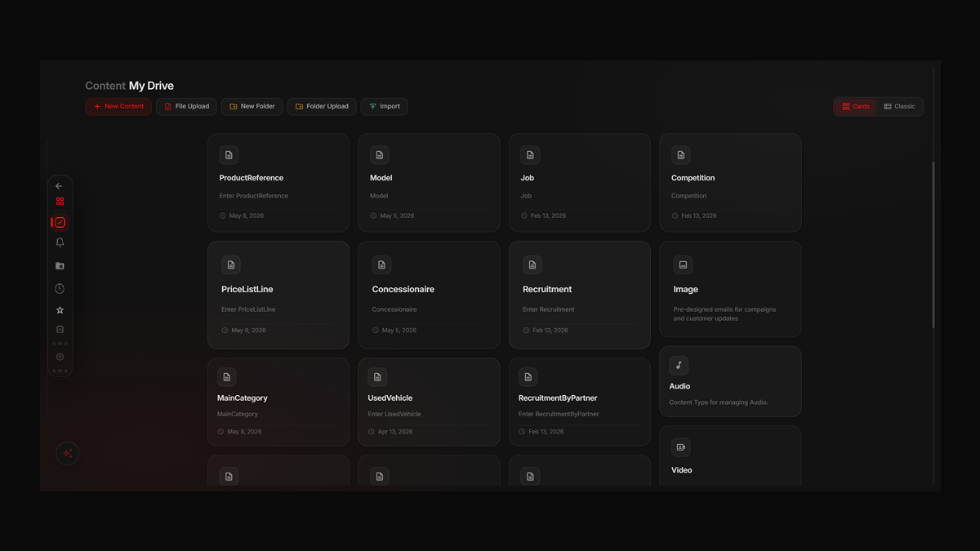The height and width of the screenshot is (551, 980).
Task: Click the sparkle AI assistant button
Action: [x=68, y=453]
